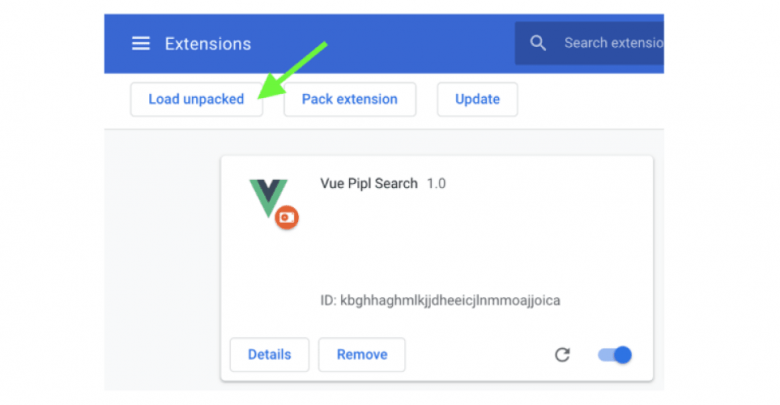This screenshot has height=405, width=780.
Task: Disable the Vue Pipl Search extension toggle
Action: coord(615,355)
